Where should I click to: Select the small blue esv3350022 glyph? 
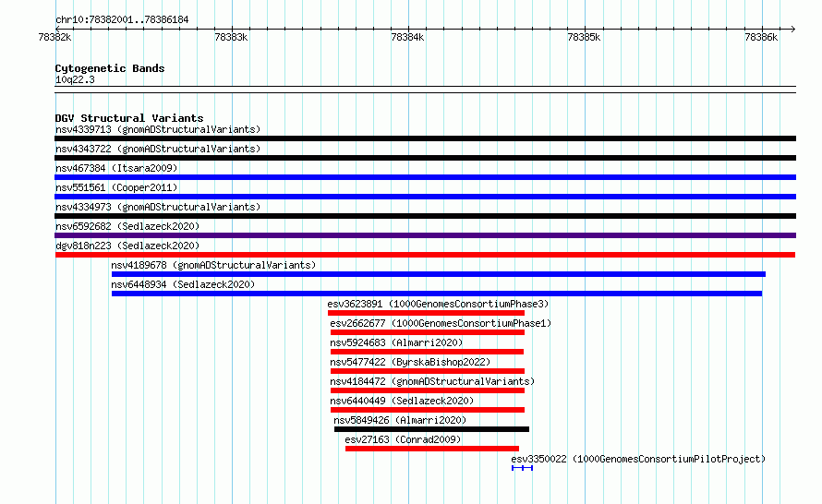pyautogui.click(x=522, y=468)
